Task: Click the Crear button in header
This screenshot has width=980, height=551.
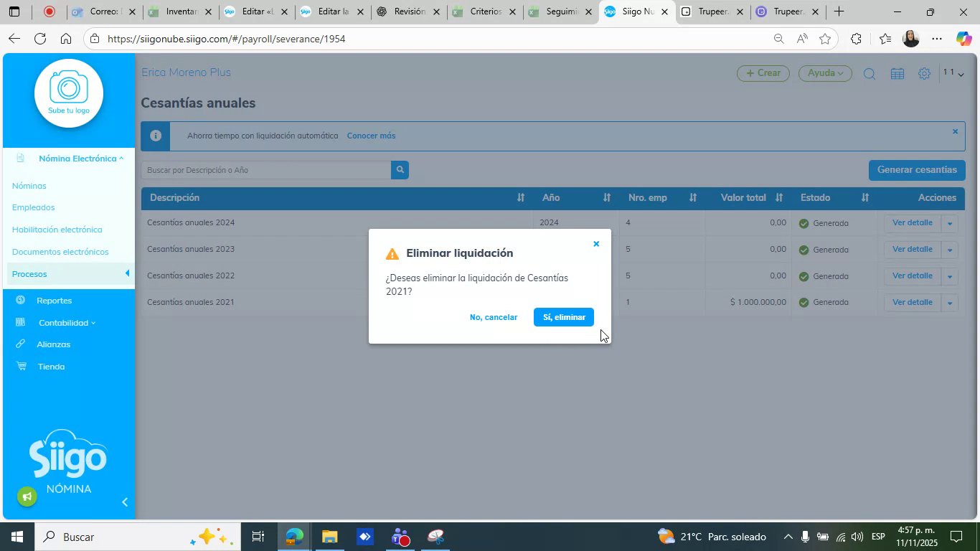Action: (x=763, y=73)
